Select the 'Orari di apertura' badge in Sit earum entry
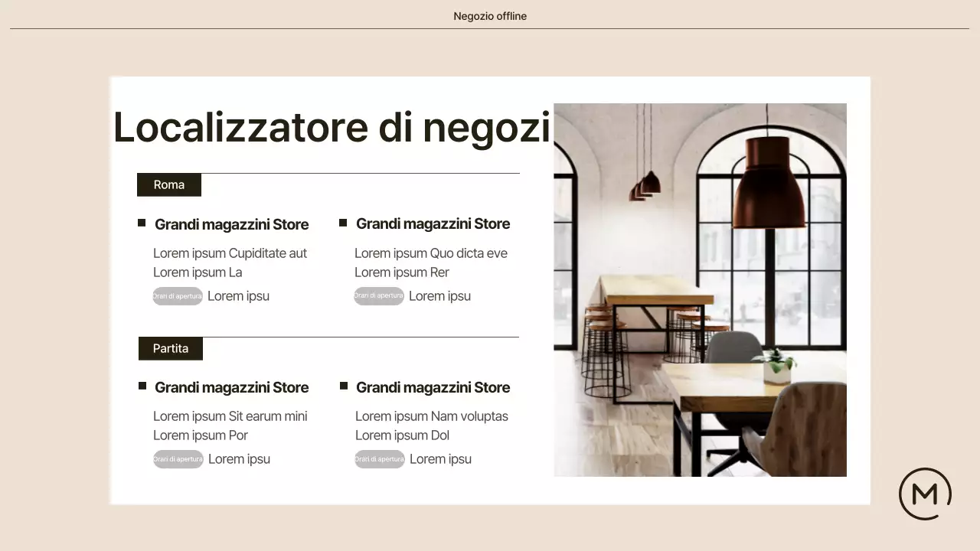 pyautogui.click(x=177, y=459)
